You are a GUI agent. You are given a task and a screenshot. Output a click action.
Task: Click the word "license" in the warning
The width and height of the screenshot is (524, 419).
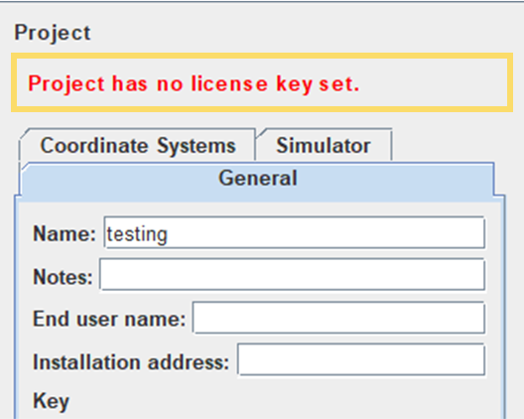click(x=229, y=83)
